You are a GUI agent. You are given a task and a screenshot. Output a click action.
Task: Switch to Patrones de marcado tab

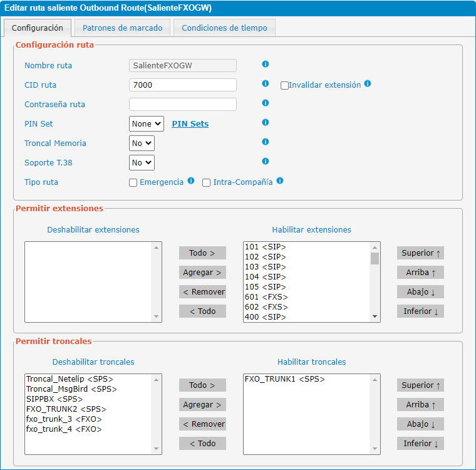122,28
